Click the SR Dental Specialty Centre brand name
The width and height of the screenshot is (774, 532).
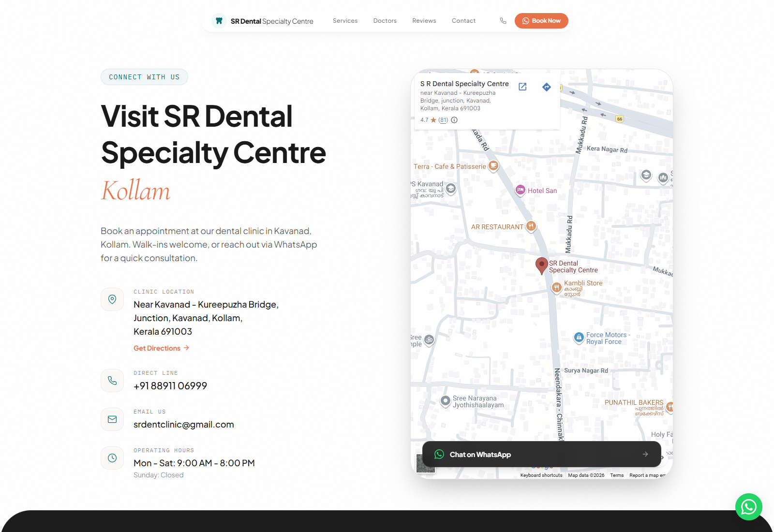click(272, 21)
